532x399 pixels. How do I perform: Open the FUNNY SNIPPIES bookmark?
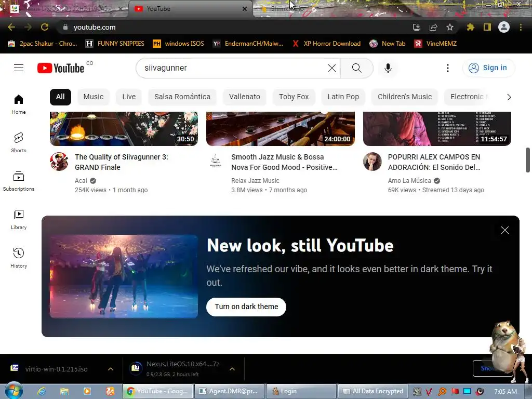pyautogui.click(x=115, y=44)
